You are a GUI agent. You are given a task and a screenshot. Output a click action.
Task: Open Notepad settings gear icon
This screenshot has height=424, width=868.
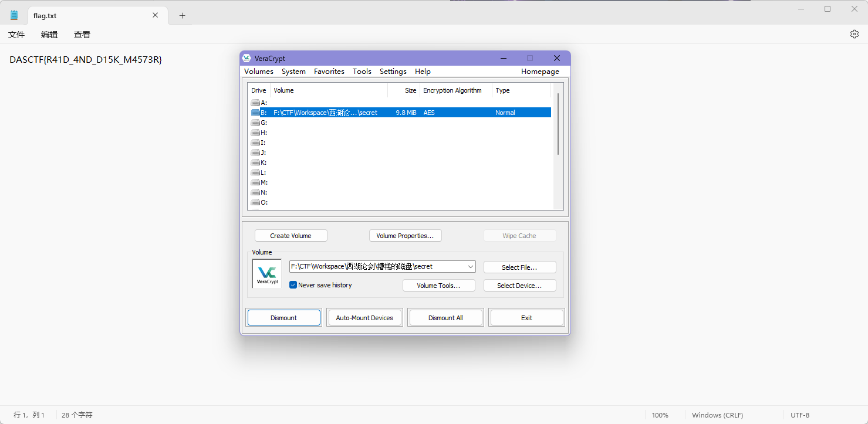click(854, 34)
